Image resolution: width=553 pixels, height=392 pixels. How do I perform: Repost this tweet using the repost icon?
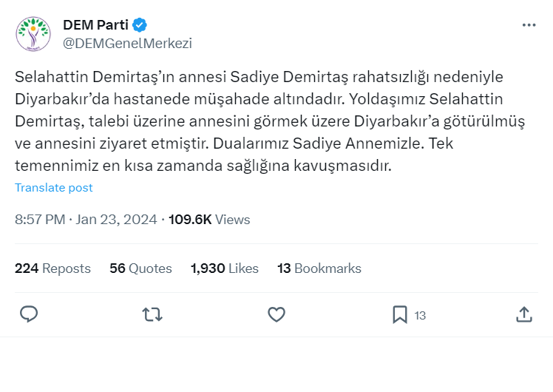coord(152,314)
